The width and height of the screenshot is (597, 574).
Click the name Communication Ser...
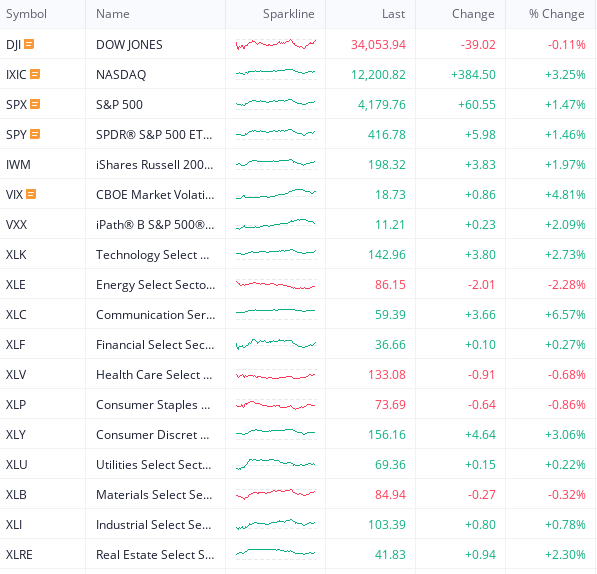pos(155,315)
